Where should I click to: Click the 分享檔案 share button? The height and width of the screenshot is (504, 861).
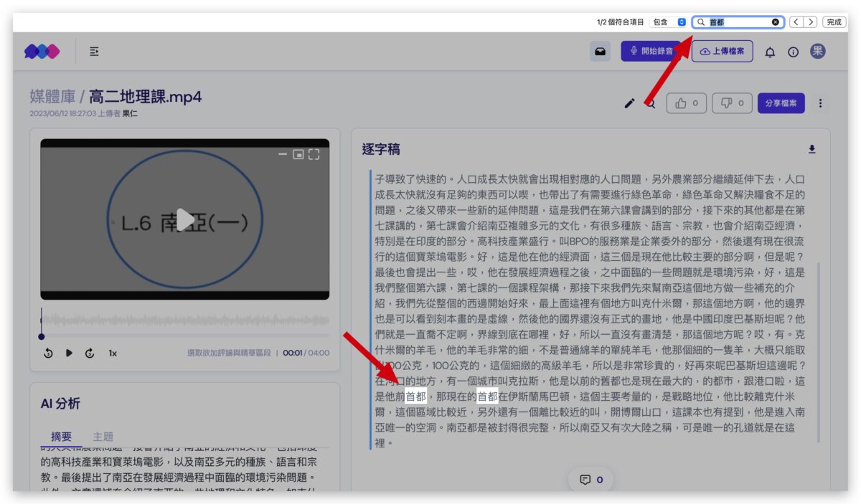[x=781, y=103]
